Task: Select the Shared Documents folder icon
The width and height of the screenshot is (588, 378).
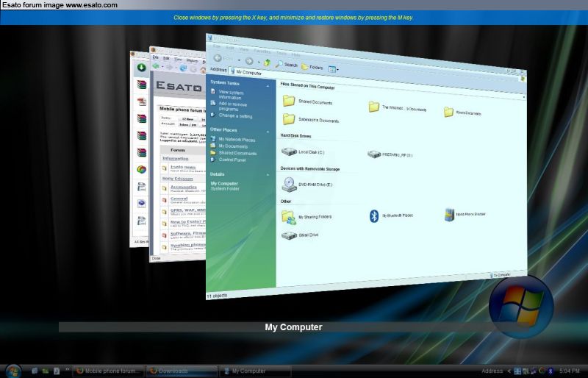Action: [289, 101]
